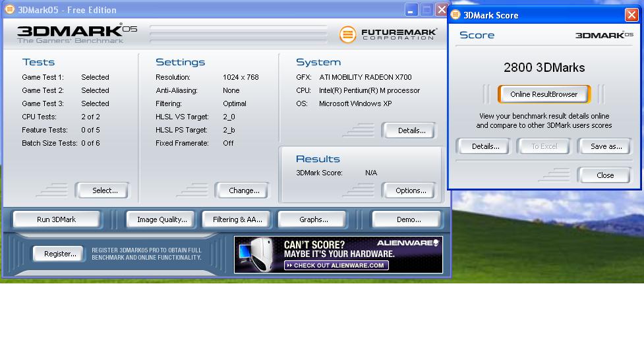Viewport: 644px width, 346px height.
Task: Open the Image Quality tool
Action: point(161,219)
